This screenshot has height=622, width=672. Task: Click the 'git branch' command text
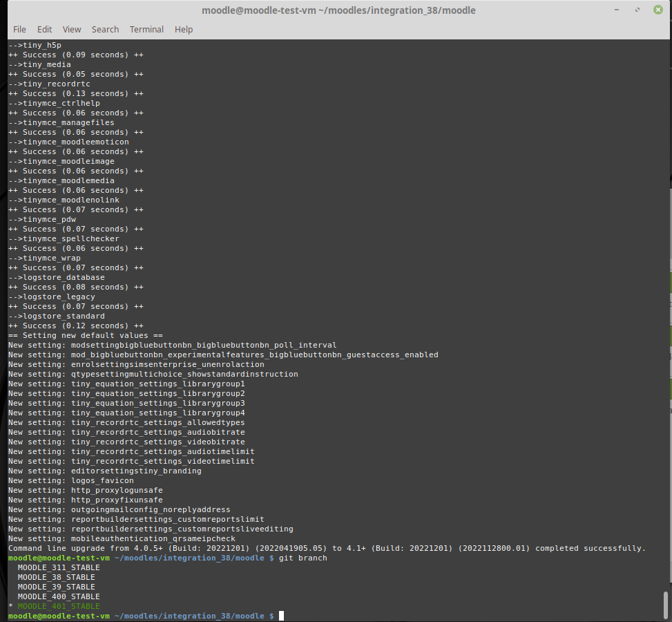pos(303,558)
